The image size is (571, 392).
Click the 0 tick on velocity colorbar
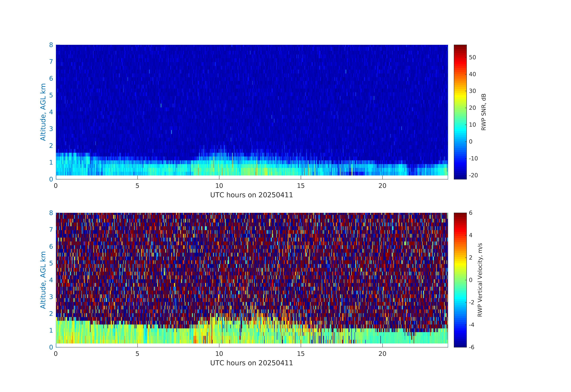[471, 280]
